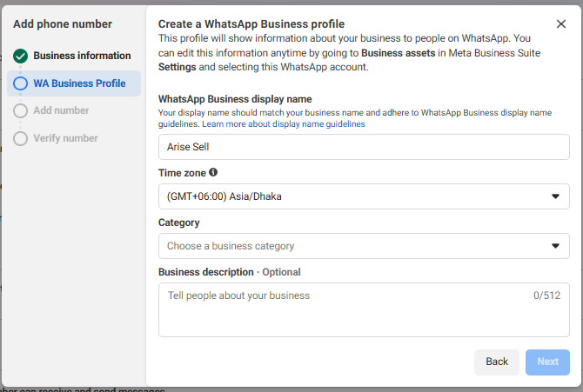Click the Time zone label
The image size is (583, 392).
[x=182, y=173]
